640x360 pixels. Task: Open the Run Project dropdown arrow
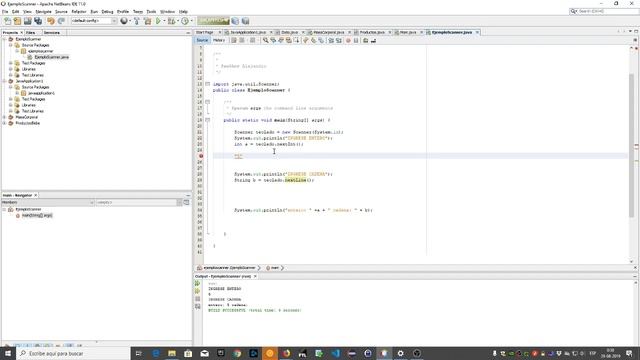(164, 21)
